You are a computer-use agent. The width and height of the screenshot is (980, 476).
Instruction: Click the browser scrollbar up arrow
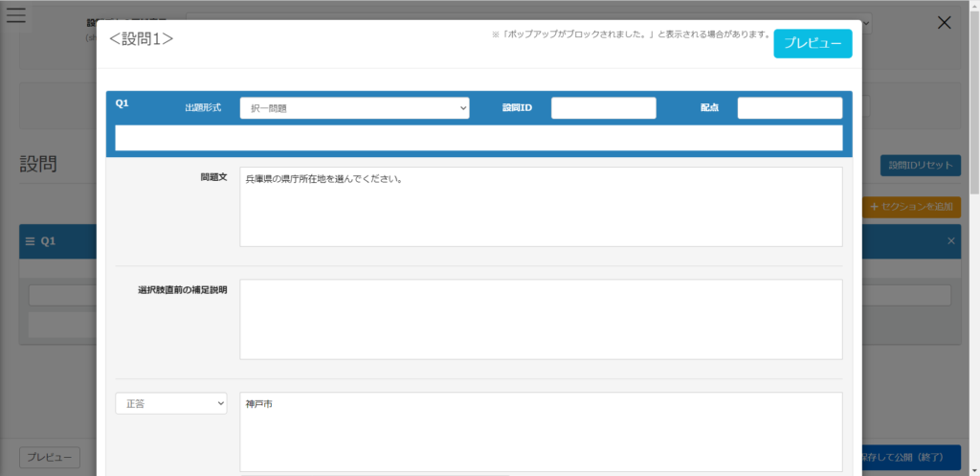coord(973,6)
